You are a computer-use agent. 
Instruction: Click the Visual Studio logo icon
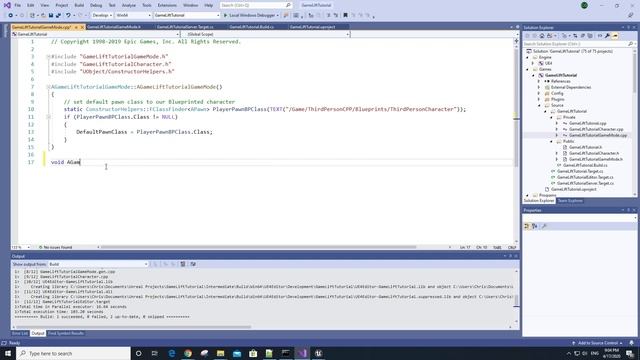(x=7, y=5)
